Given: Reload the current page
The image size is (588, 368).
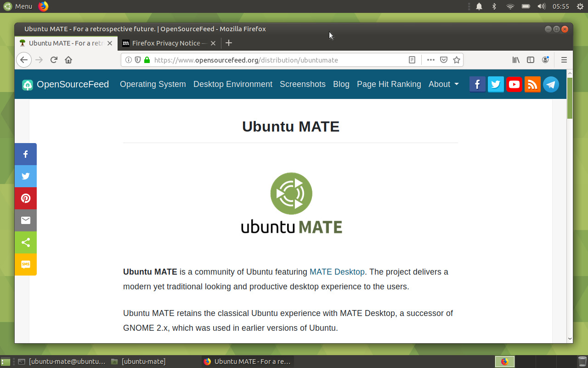Looking at the screenshot, I should pos(54,60).
